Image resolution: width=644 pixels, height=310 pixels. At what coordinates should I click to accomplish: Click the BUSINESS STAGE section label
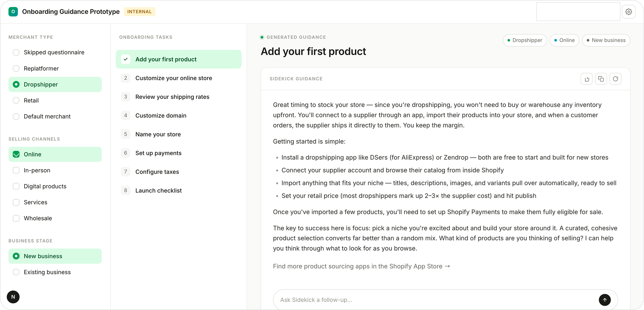[30, 241]
